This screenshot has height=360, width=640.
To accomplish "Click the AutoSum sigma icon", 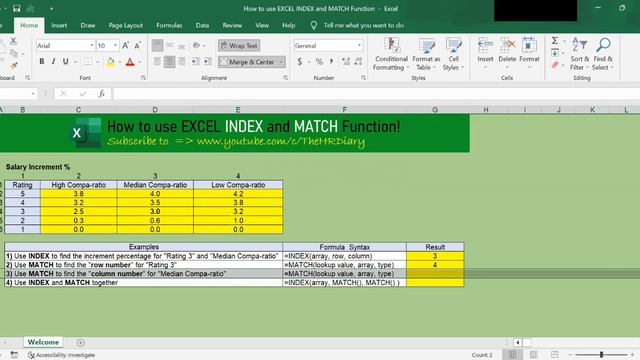I will (555, 40).
